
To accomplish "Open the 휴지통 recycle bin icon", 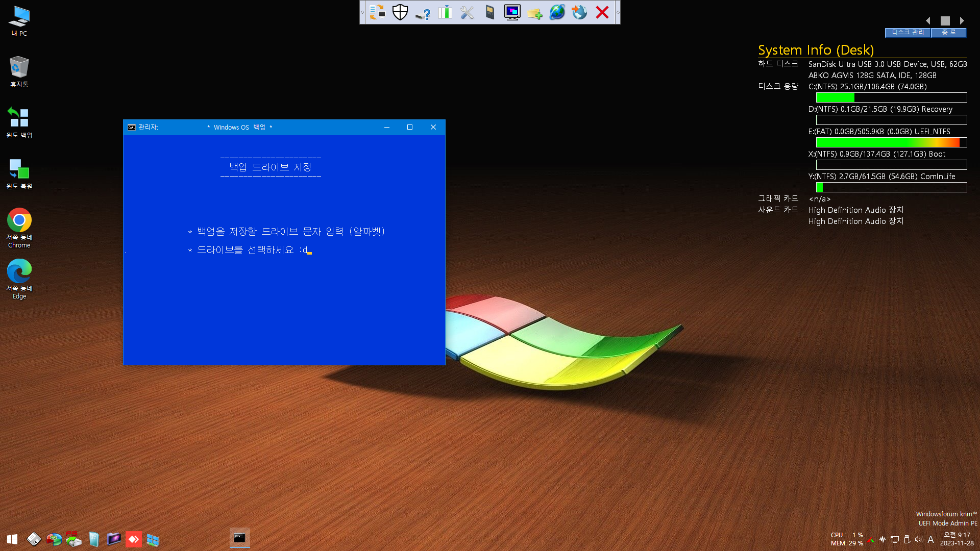I will pyautogui.click(x=19, y=71).
